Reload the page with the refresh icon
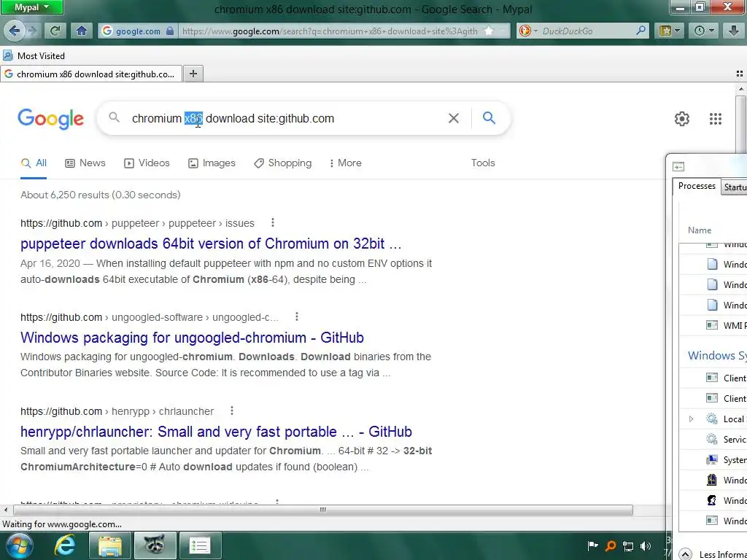Screen dimensions: 747x560 pos(55,31)
